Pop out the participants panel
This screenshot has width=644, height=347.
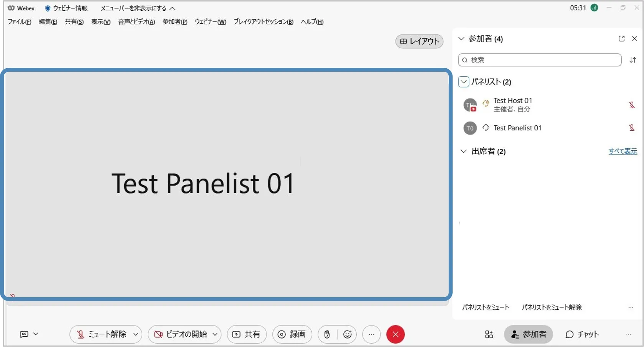(x=621, y=39)
